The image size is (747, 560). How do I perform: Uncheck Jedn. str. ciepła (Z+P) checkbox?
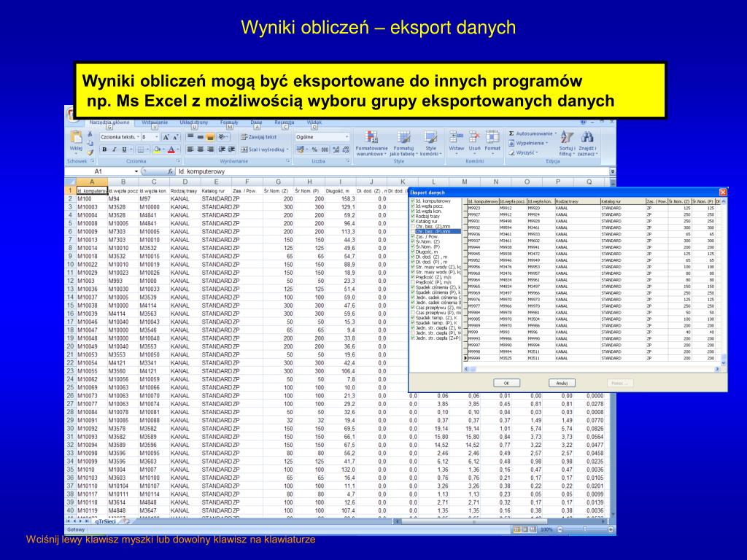pyautogui.click(x=413, y=338)
